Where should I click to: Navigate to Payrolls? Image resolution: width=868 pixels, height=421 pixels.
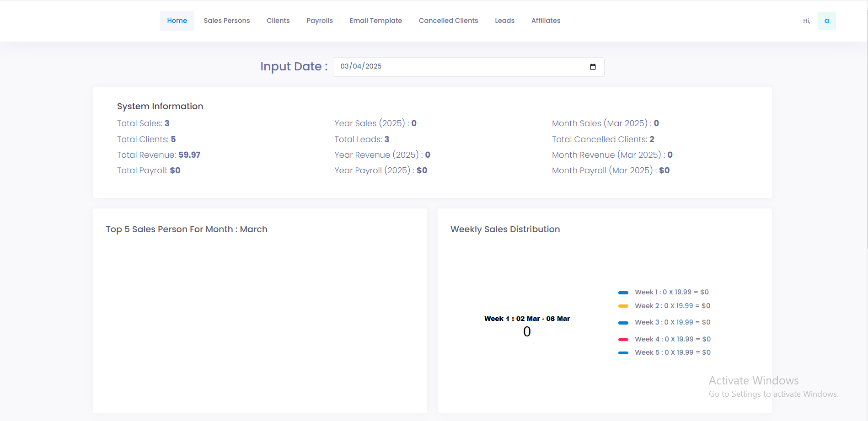320,21
